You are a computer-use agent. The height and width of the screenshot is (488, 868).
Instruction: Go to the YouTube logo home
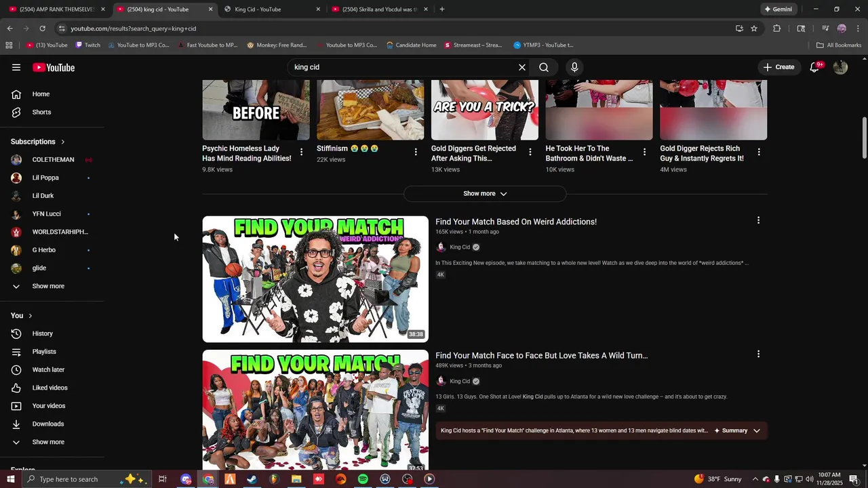54,67
